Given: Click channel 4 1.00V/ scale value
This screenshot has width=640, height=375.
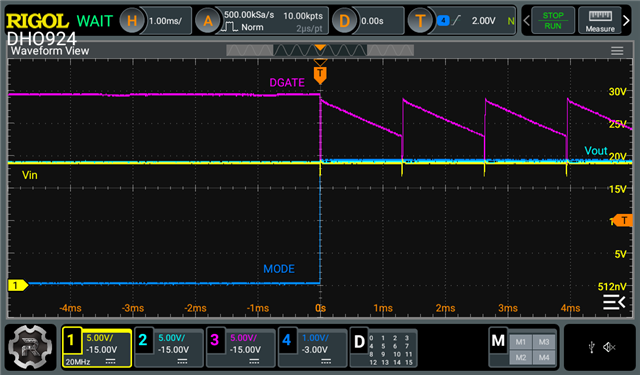Looking at the screenshot, I should (315, 338).
